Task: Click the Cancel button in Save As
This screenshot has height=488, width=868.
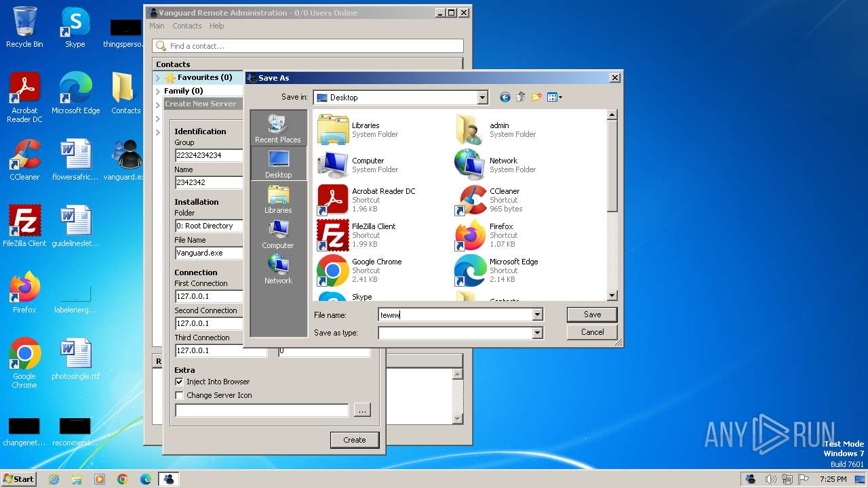Action: tap(592, 332)
